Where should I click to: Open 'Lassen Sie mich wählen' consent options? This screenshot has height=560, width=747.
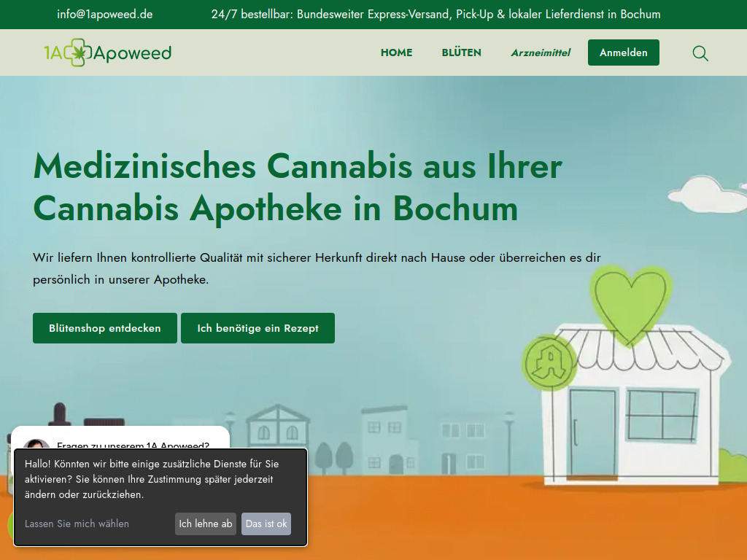(77, 524)
